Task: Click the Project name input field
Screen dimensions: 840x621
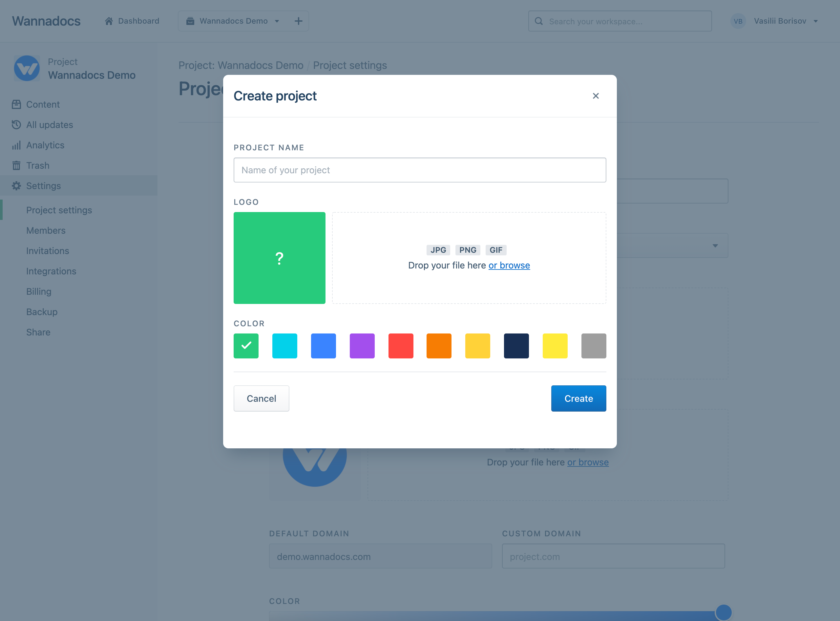Action: [420, 170]
